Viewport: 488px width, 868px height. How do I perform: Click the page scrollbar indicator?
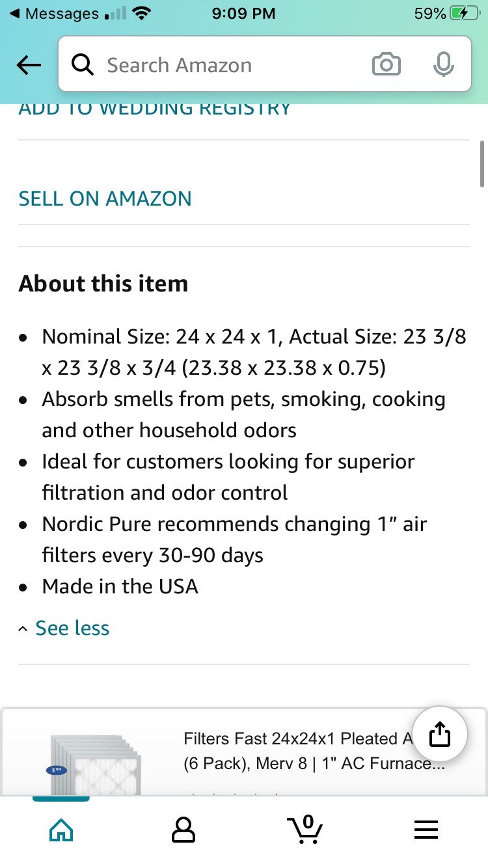482,163
